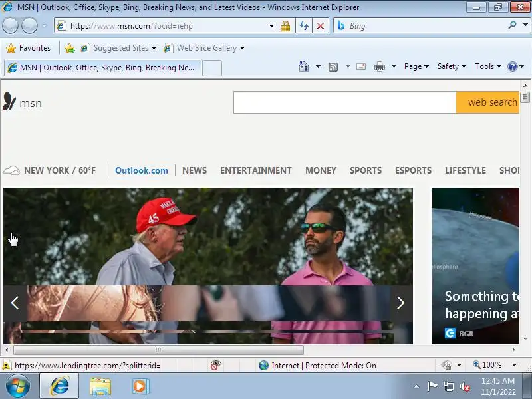This screenshot has height=399, width=532.
Task: Click the Home toolbar icon
Action: (304, 66)
